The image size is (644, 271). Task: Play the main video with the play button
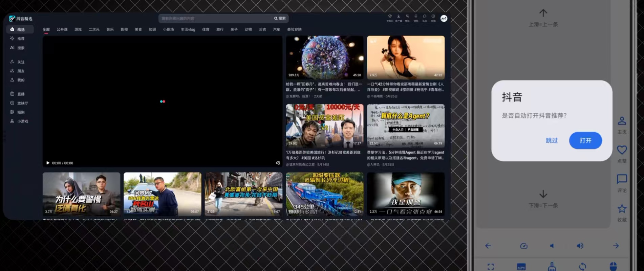point(48,163)
